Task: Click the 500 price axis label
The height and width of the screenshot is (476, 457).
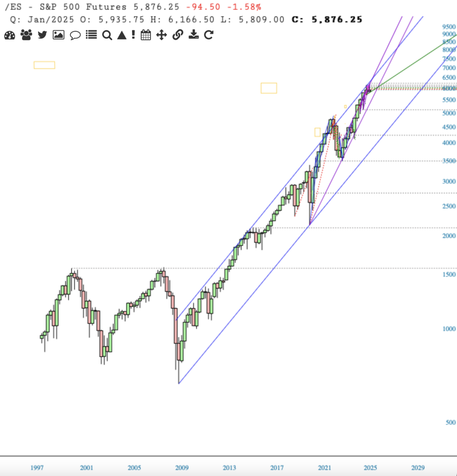Action: coord(451,422)
